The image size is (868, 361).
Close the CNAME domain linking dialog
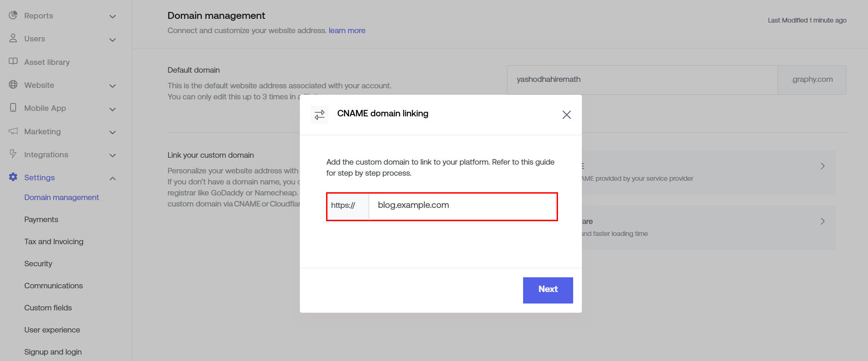pos(566,115)
